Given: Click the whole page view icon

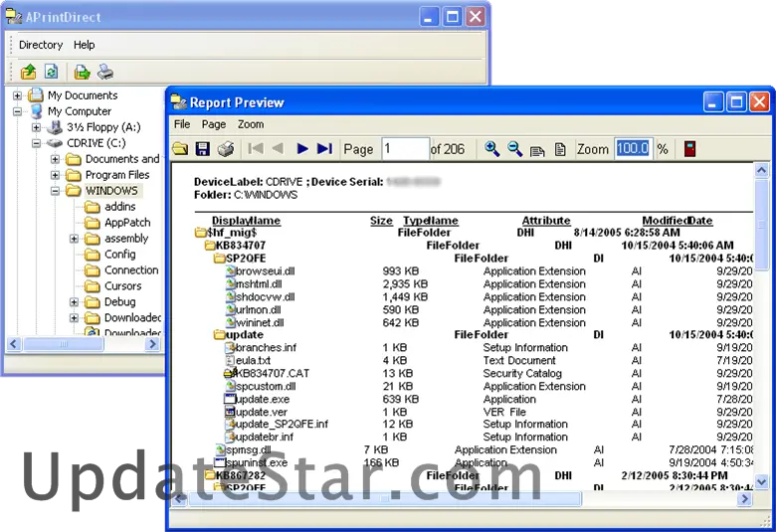Looking at the screenshot, I should tap(560, 149).
